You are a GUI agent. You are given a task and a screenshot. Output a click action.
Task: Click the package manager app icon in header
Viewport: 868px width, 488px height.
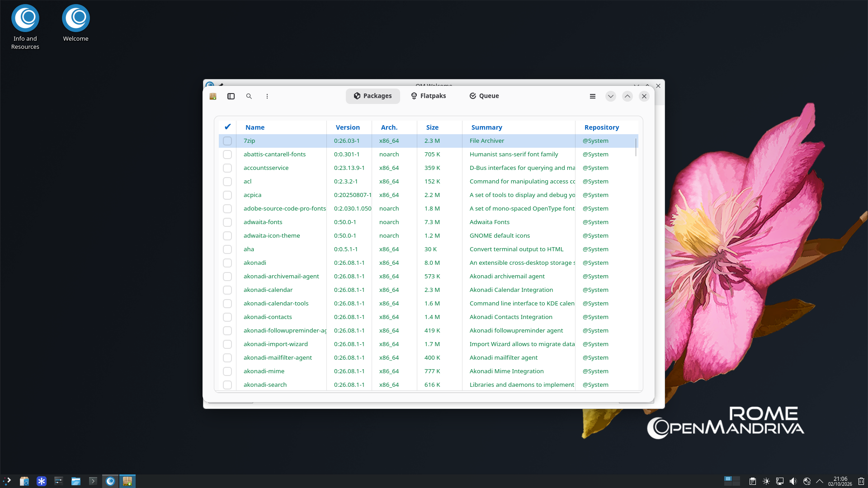[213, 96]
